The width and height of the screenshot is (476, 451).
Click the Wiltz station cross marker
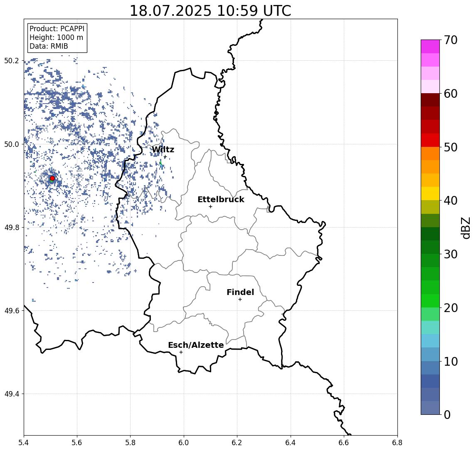tap(165, 157)
